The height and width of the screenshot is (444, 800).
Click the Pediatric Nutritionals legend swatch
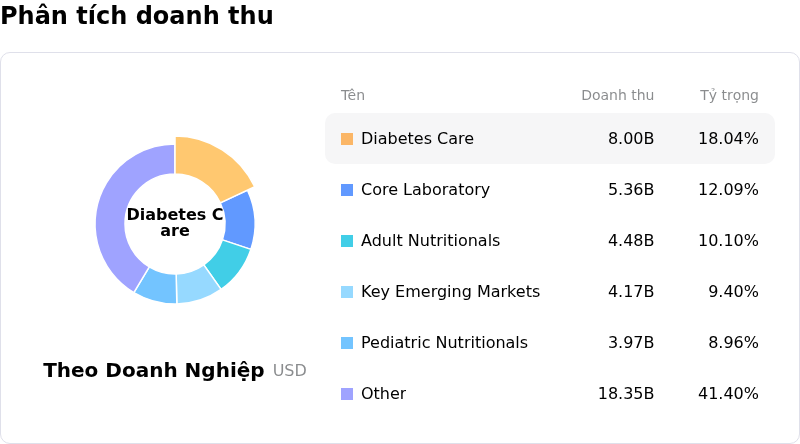tap(347, 343)
